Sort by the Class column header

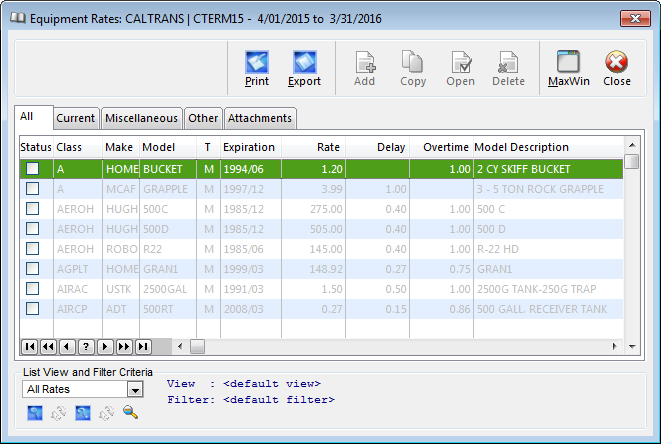click(x=78, y=147)
